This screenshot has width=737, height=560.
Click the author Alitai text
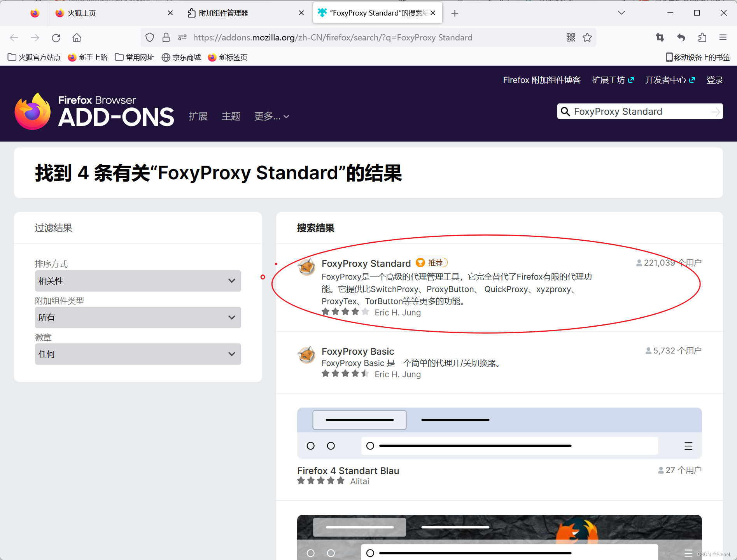tap(359, 481)
